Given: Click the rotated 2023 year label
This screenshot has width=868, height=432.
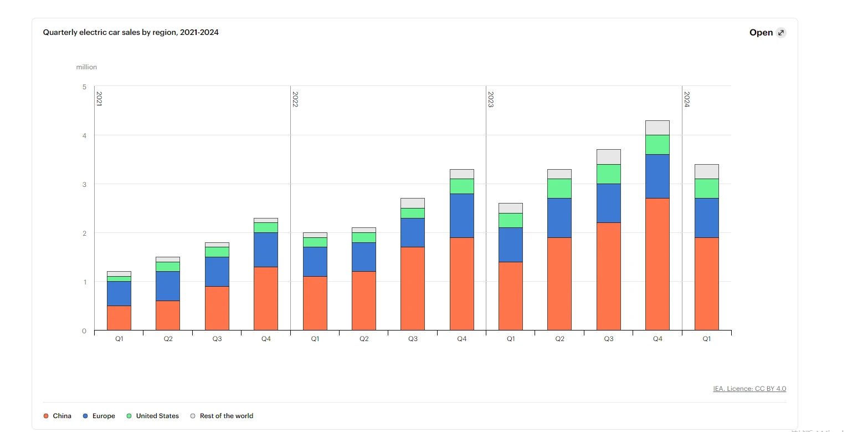Looking at the screenshot, I should tap(491, 99).
